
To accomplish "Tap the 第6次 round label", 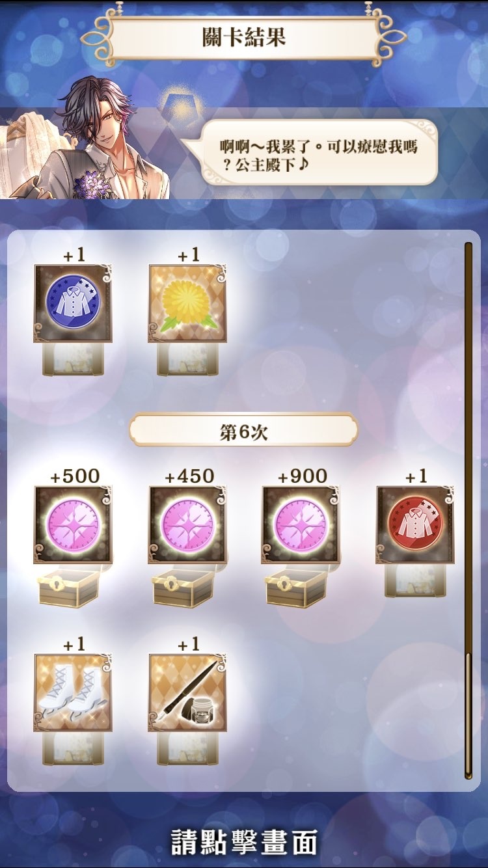I will pos(243,432).
